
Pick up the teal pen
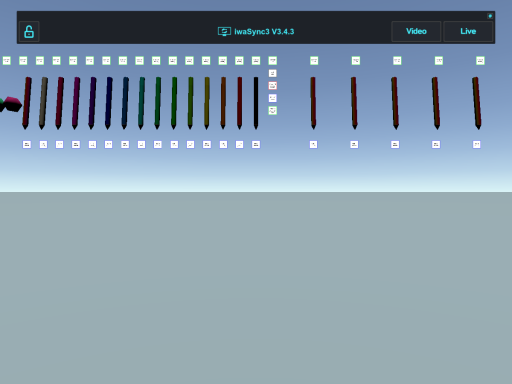pyautogui.click(x=141, y=103)
